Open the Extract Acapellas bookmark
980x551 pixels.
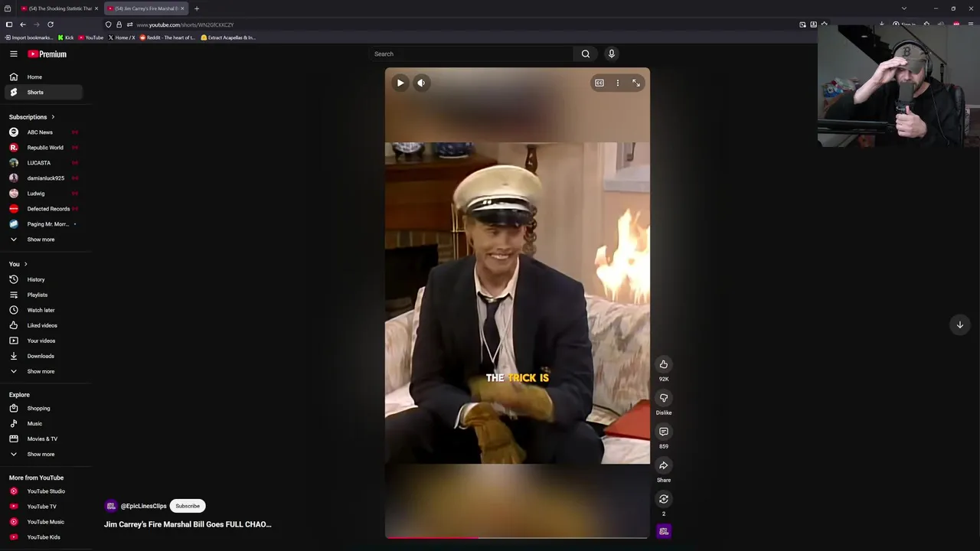click(228, 37)
